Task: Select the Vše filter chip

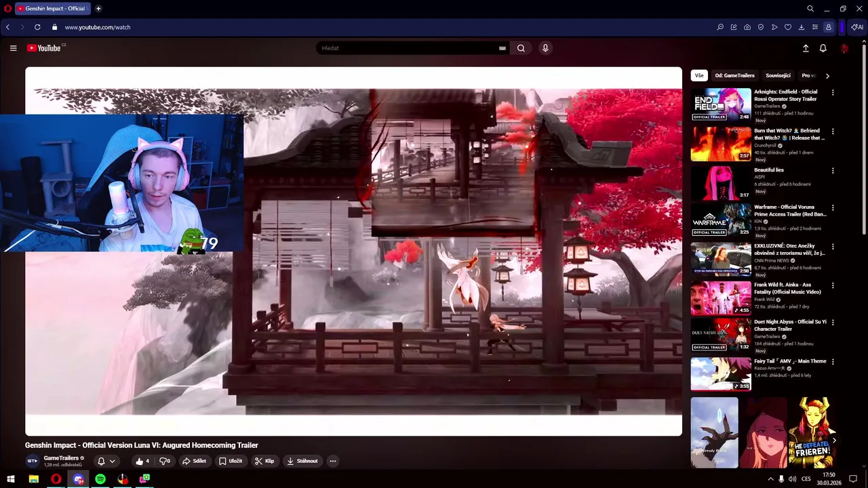Action: pyautogui.click(x=699, y=75)
